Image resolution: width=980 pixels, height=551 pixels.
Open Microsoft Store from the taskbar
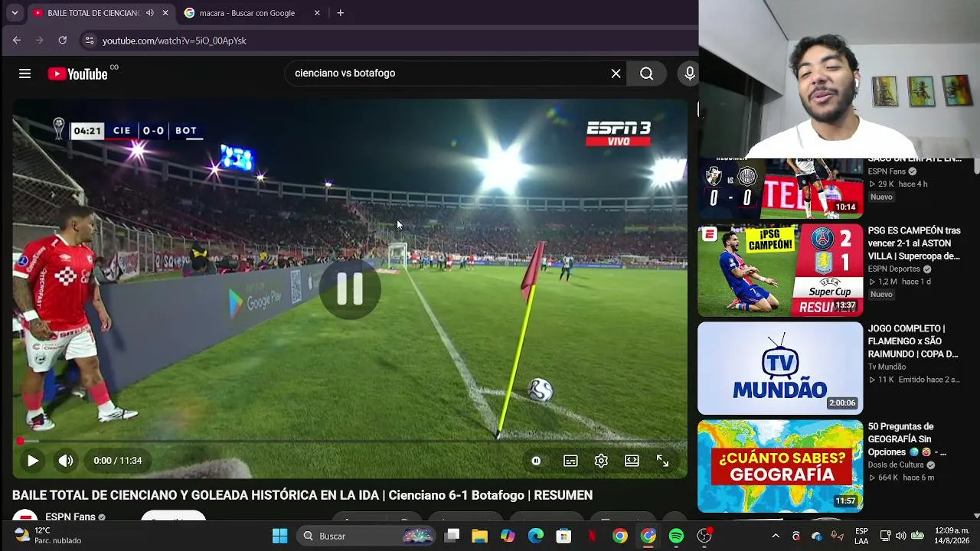(x=563, y=536)
